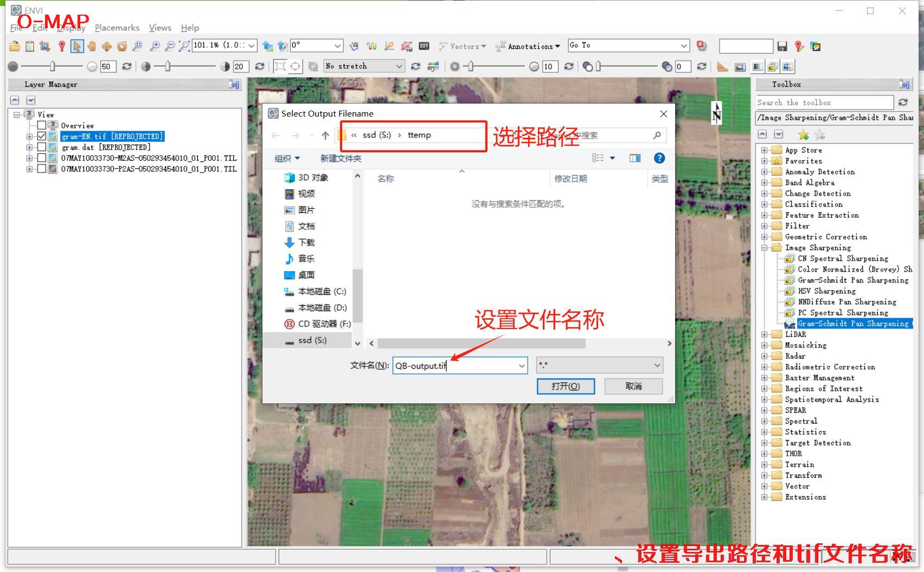
Task: Click the 文件名 filename input field
Action: 454,365
